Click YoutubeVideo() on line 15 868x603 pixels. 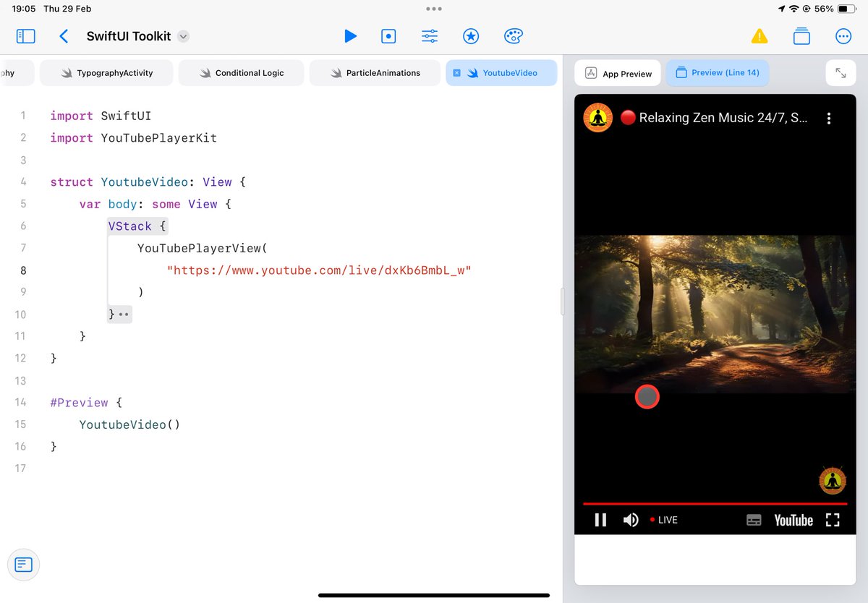[x=129, y=424]
